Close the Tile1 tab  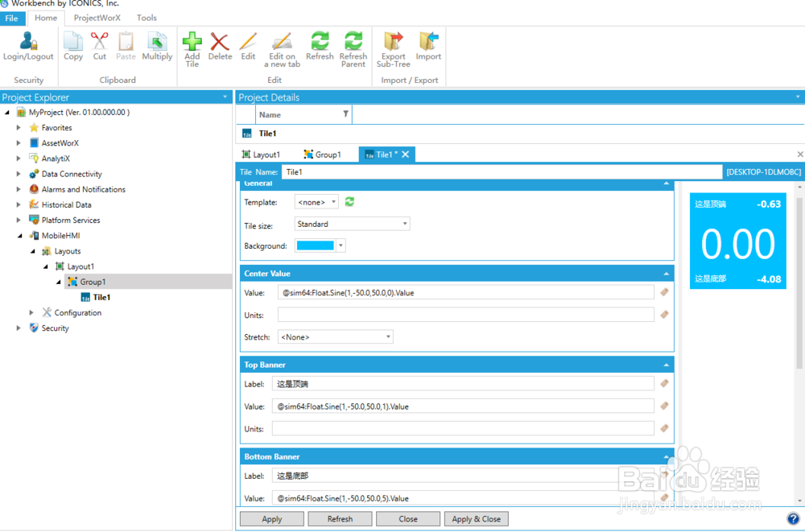(x=406, y=154)
